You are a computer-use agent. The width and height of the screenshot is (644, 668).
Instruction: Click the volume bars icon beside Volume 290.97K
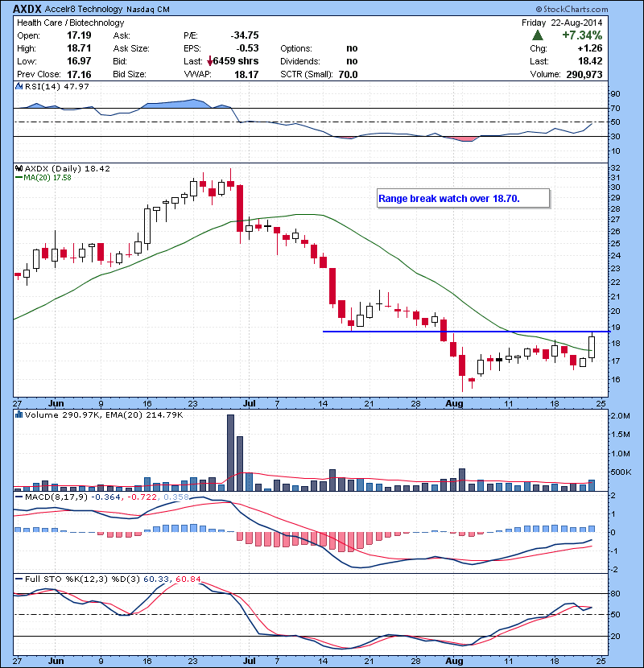19,414
